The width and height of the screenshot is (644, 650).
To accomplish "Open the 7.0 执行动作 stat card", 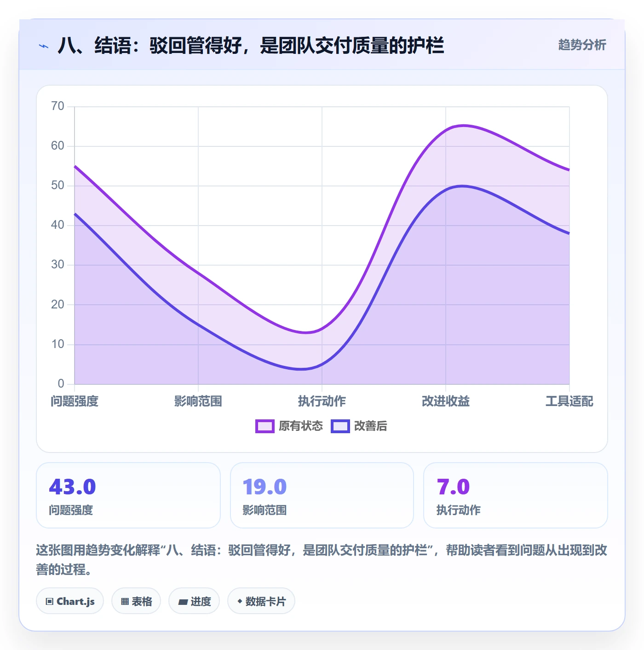I will (516, 495).
